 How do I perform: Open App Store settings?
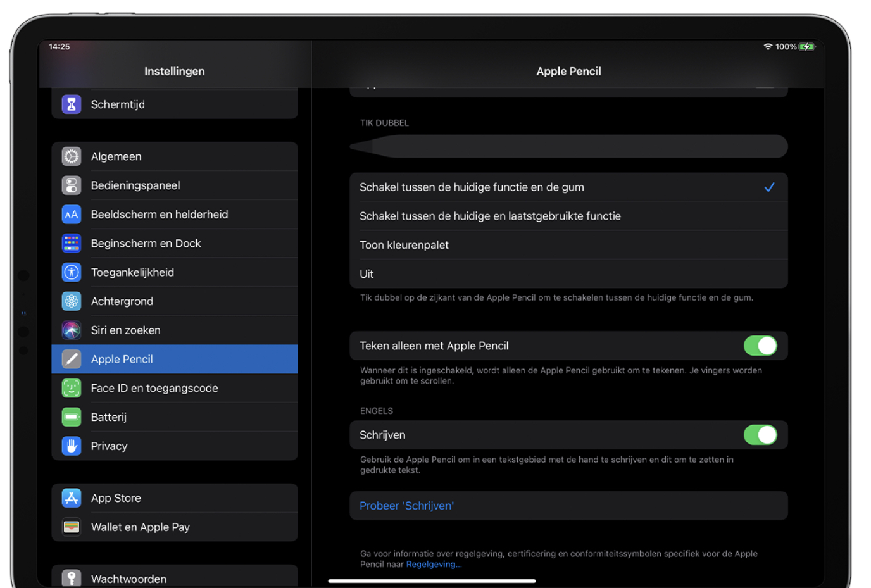[x=175, y=498]
